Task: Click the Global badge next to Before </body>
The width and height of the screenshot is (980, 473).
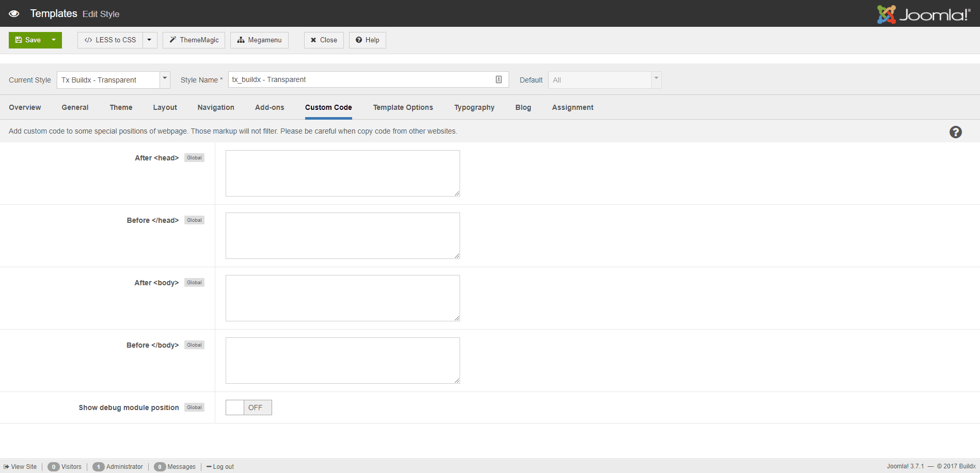Action: click(x=194, y=345)
